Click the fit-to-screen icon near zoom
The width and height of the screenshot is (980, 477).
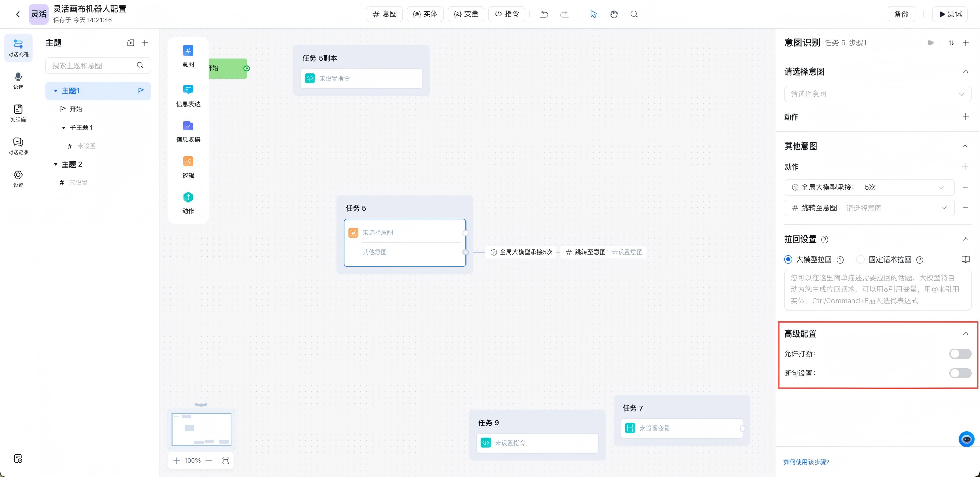click(226, 461)
